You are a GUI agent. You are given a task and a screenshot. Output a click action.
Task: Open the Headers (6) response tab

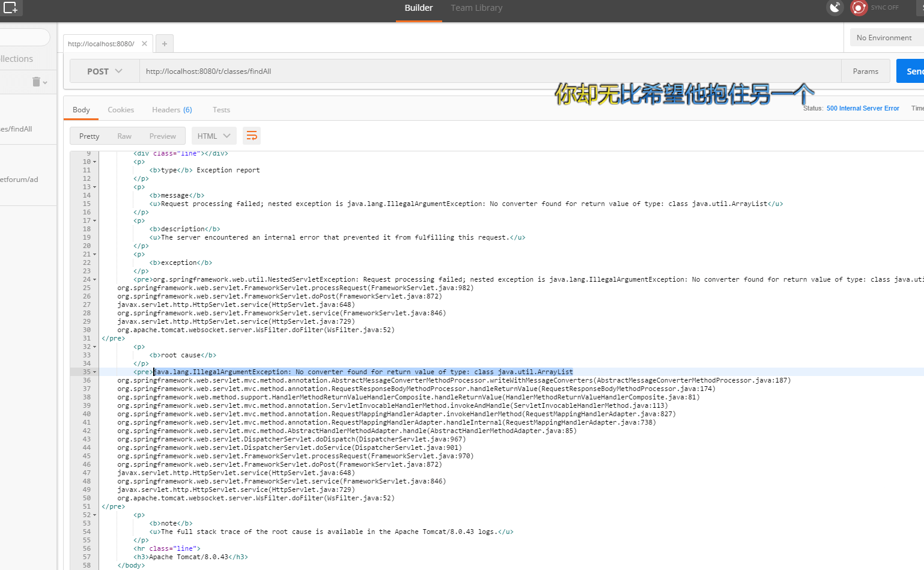172,109
